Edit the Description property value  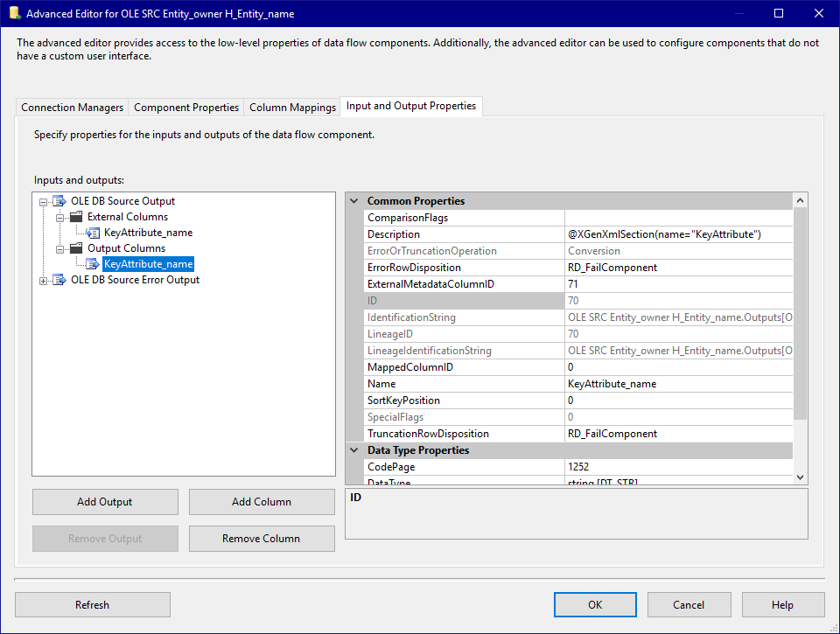[x=678, y=234]
